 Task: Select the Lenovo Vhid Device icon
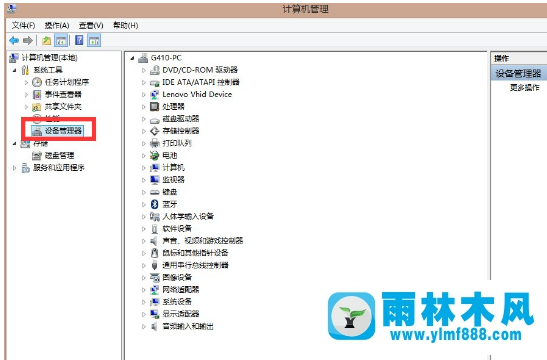click(x=155, y=95)
